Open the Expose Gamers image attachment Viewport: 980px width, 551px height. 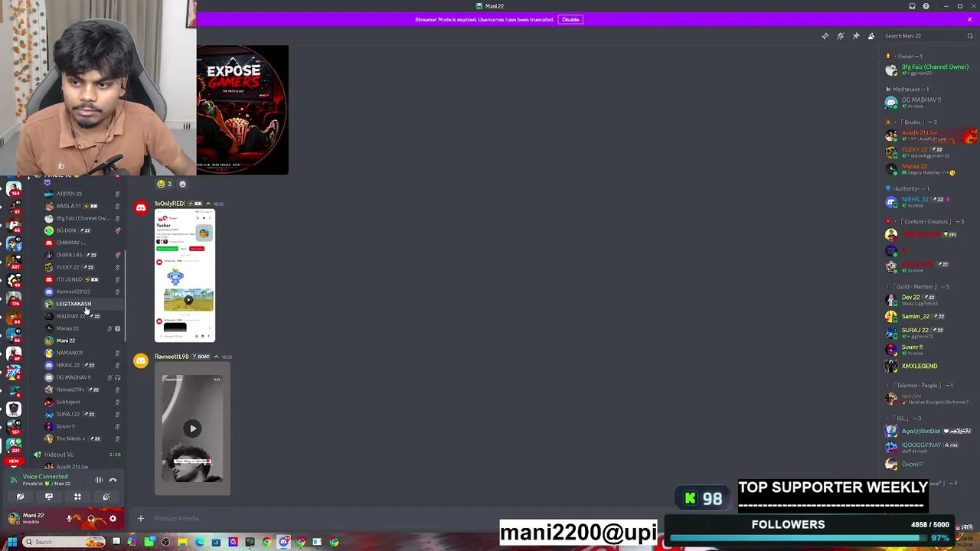(243, 109)
